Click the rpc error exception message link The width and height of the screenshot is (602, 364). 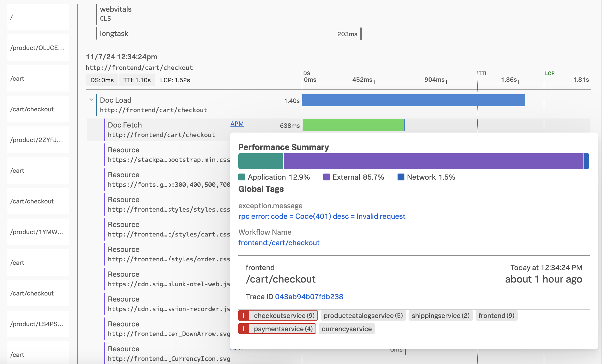pyautogui.click(x=321, y=216)
